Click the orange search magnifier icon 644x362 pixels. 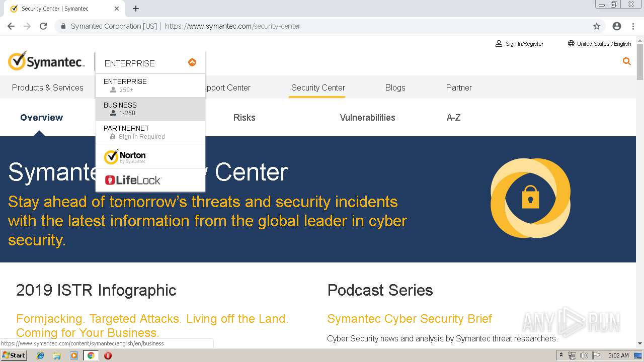click(x=626, y=61)
